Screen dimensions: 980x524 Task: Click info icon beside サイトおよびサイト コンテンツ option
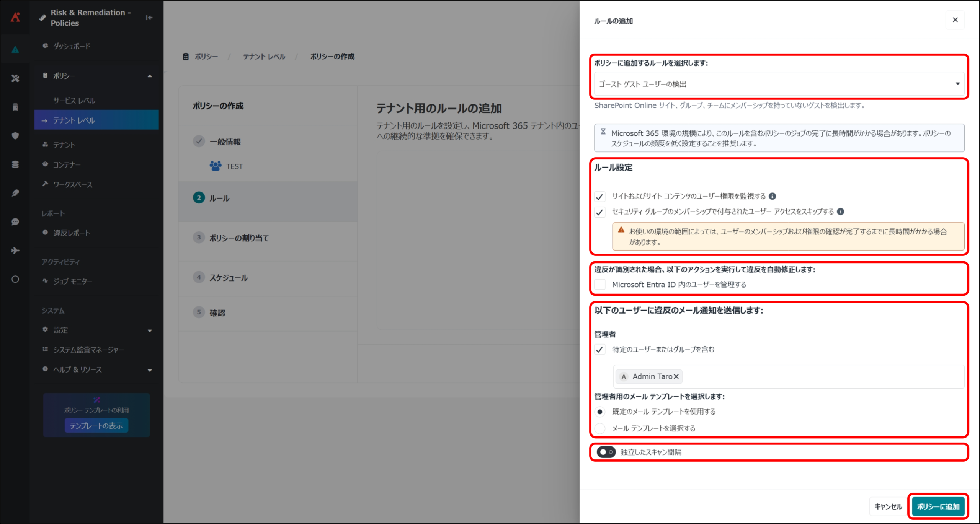(x=773, y=196)
